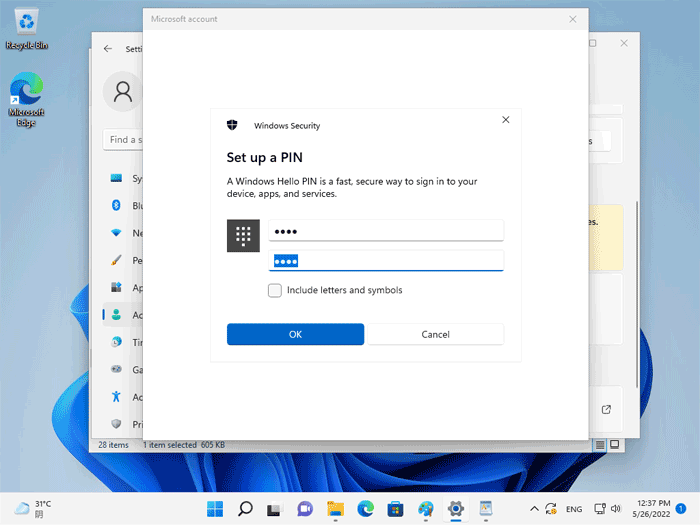The height and width of the screenshot is (525, 700).
Task: Open notification center badge
Action: click(x=681, y=508)
